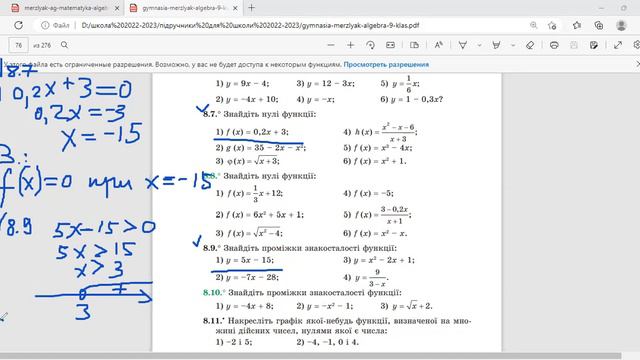Open a new browser tab with plus
This screenshot has height=360, width=640.
tap(251, 8)
